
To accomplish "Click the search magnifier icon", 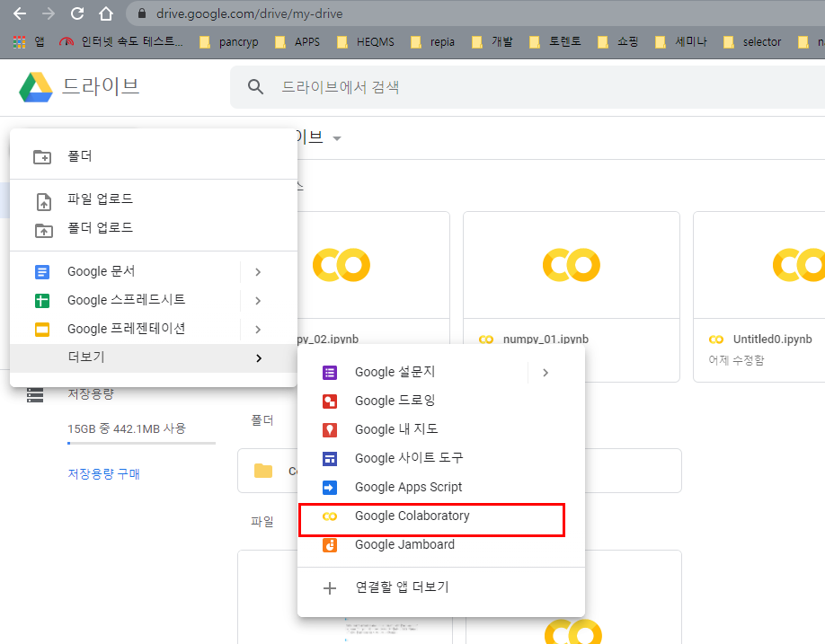I will 256,87.
